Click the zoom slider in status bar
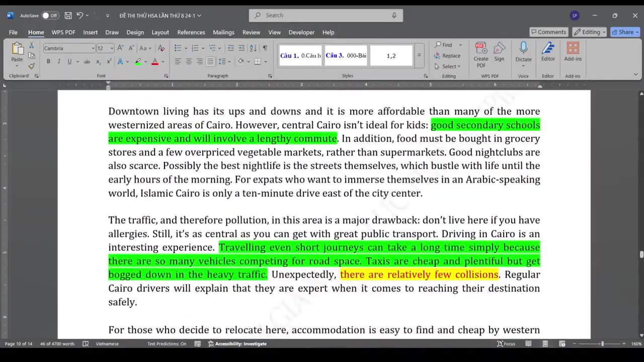This screenshot has height=362, width=644. 602,344
